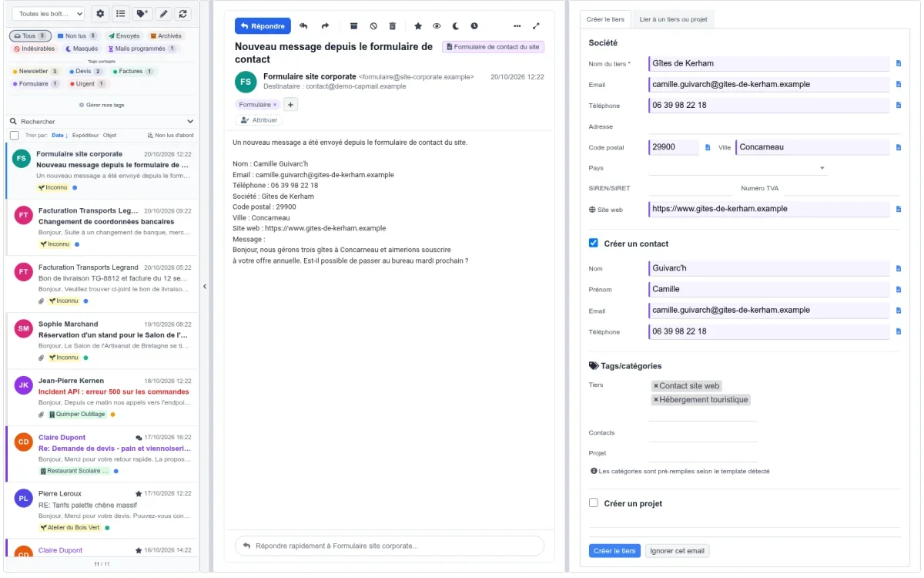Image resolution: width=924 pixels, height=578 pixels.
Task: Filter by the Factures tag
Action: [132, 71]
